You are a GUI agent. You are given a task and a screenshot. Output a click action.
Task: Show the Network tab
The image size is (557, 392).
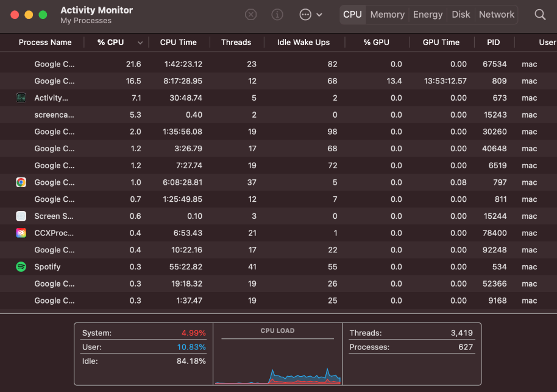coord(497,15)
